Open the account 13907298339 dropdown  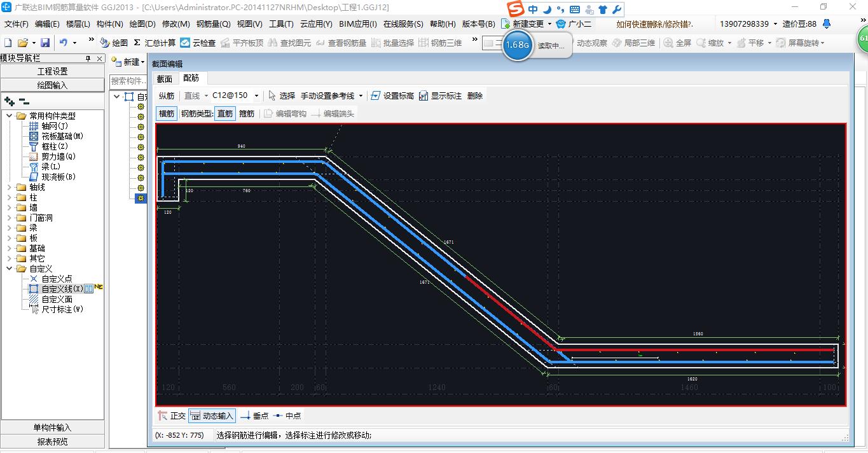pyautogui.click(x=748, y=24)
